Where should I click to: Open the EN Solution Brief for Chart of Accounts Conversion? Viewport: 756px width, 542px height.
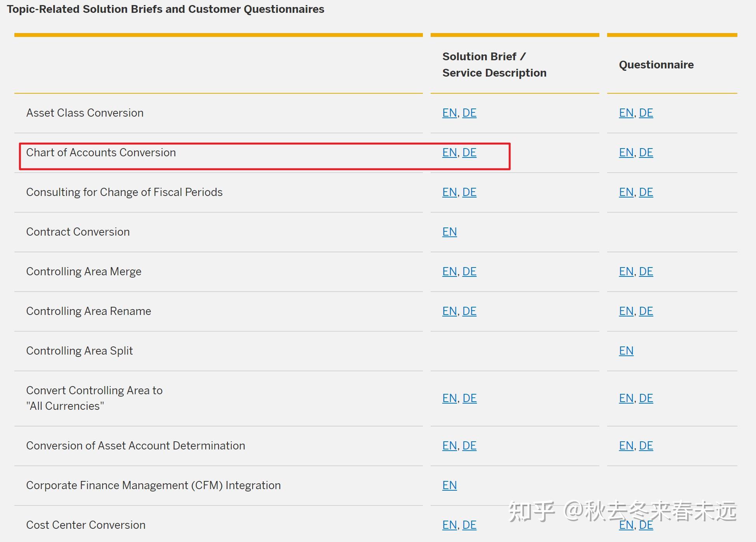click(x=449, y=153)
